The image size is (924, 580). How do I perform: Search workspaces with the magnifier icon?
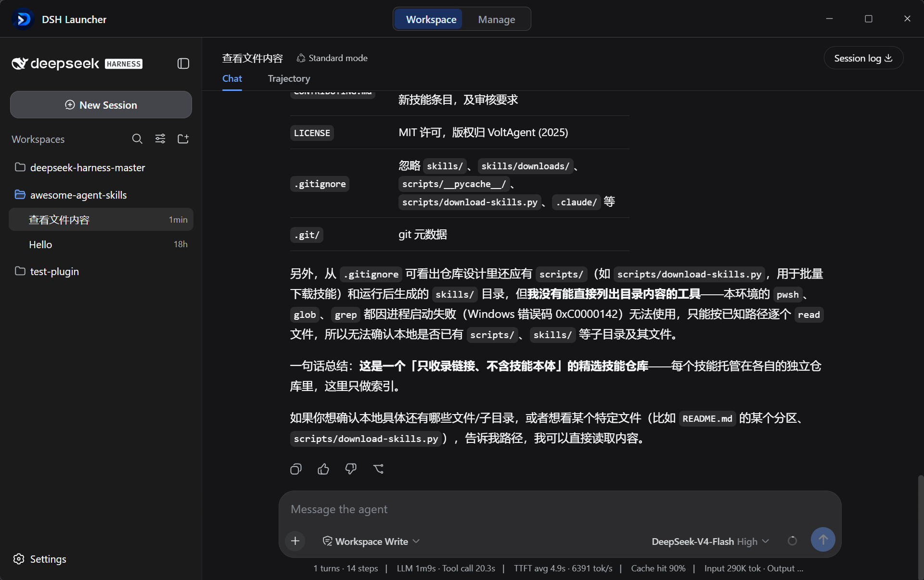[137, 139]
